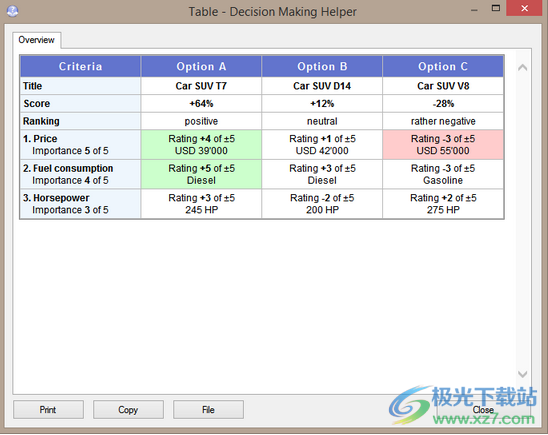548x435 pixels.
Task: Select the Criteria column header
Action: pyautogui.click(x=80, y=66)
